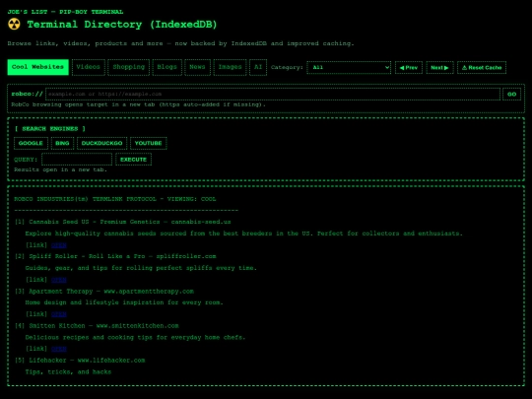Open the News tab

point(197,67)
